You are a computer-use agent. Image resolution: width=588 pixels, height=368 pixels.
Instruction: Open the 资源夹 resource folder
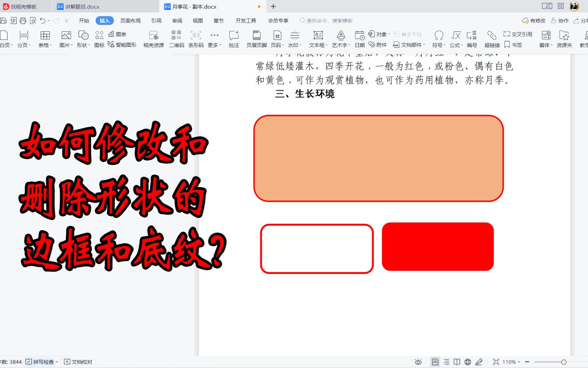point(564,39)
